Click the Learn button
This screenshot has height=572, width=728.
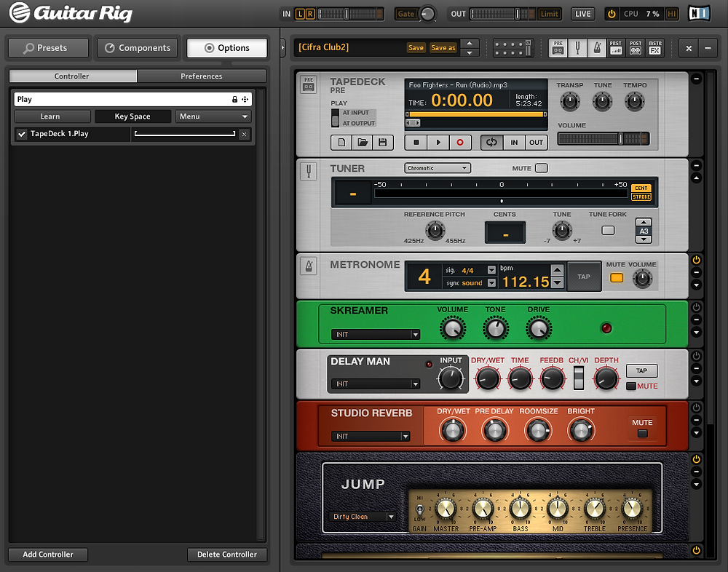tap(52, 116)
